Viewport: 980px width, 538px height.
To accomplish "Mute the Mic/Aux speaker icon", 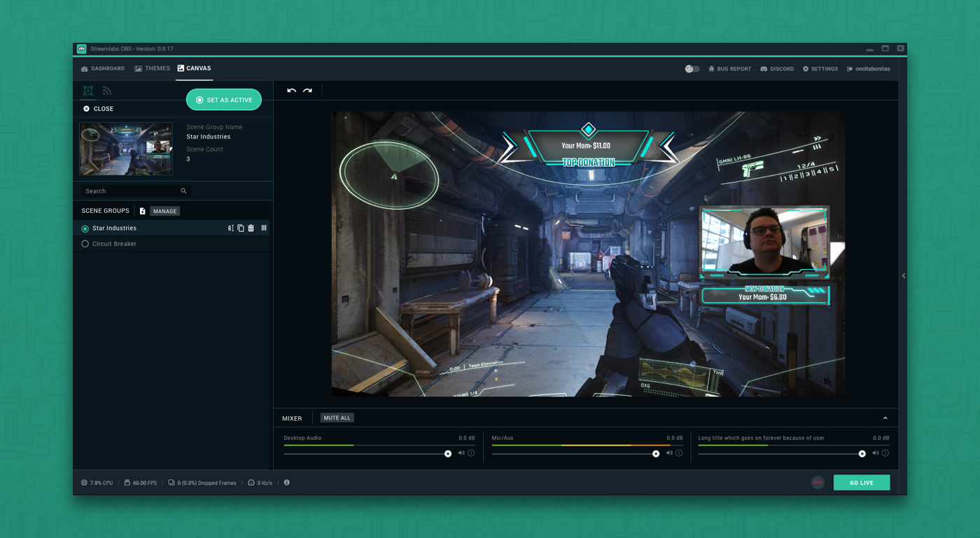I will point(669,453).
